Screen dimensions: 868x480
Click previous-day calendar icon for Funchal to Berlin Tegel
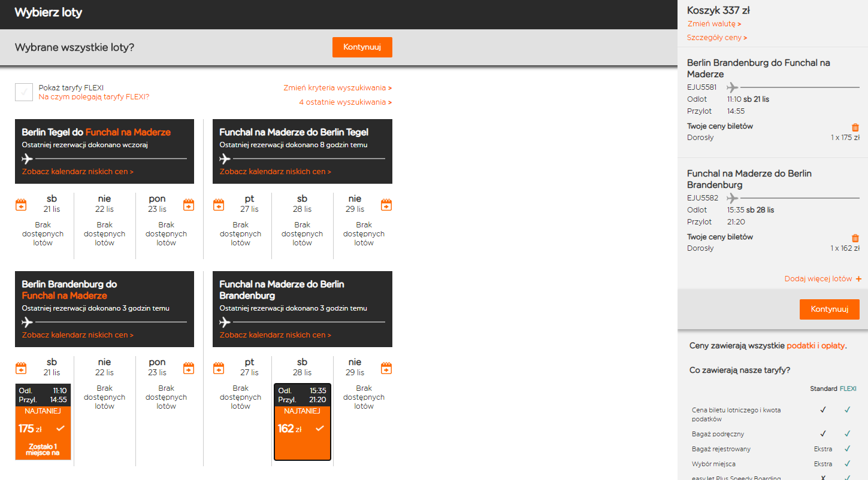(x=219, y=205)
